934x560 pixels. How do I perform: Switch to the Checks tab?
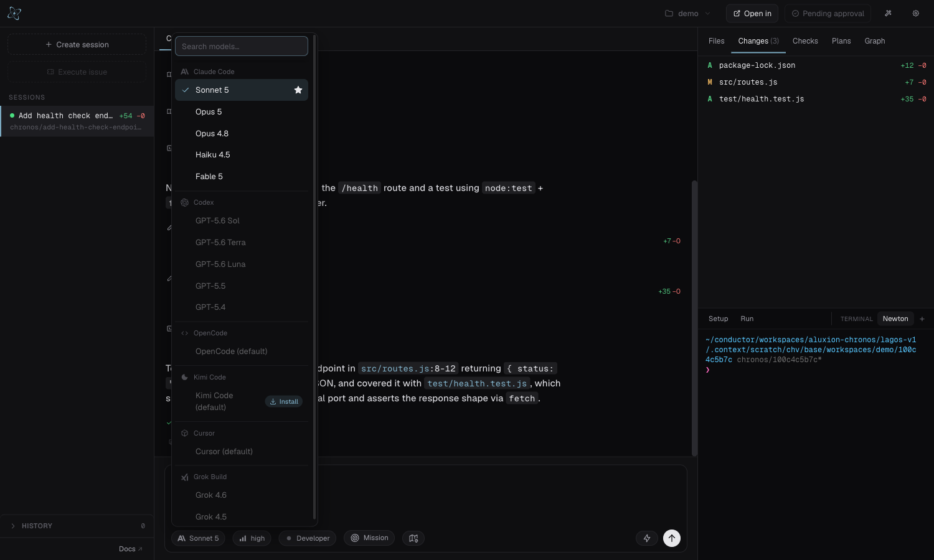point(805,41)
